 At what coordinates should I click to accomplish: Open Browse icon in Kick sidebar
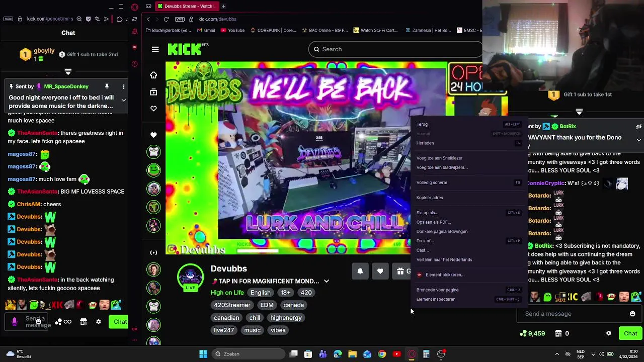point(153,92)
